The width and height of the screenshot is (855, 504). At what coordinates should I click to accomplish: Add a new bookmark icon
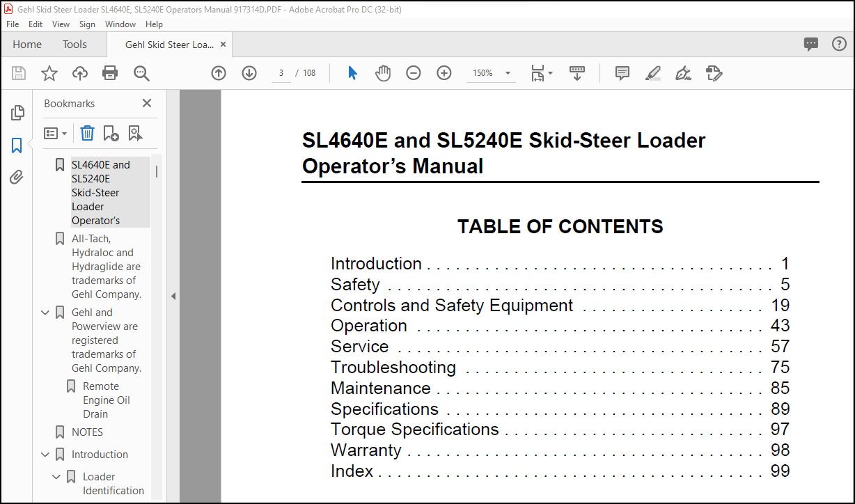(x=111, y=133)
